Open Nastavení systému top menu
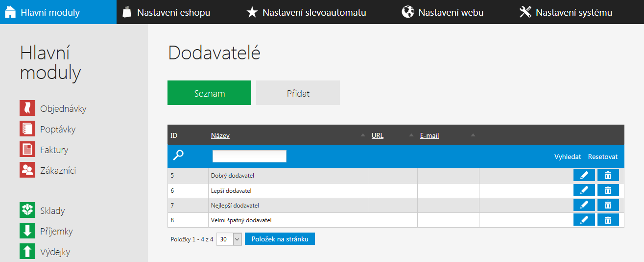644x262 pixels. pyautogui.click(x=566, y=12)
